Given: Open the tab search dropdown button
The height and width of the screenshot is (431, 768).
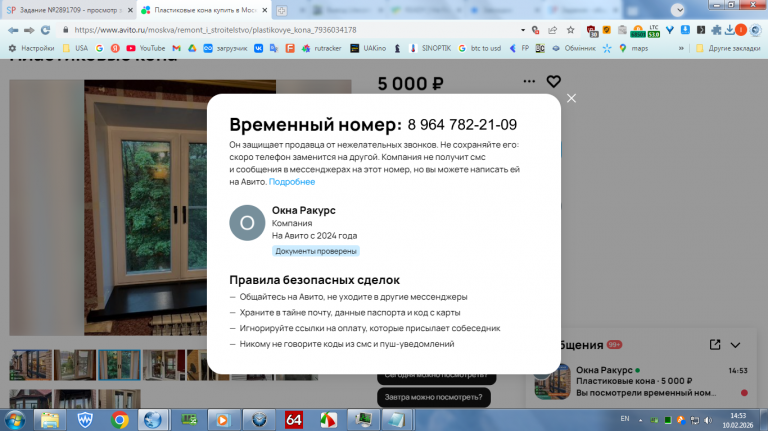Looking at the screenshot, I should pos(678,10).
